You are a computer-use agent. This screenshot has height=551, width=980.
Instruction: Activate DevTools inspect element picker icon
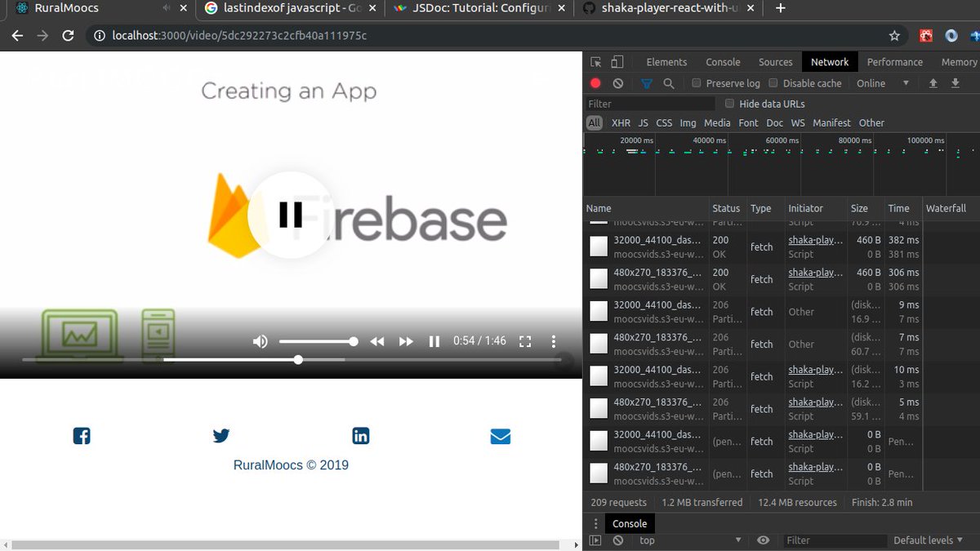[x=596, y=62]
